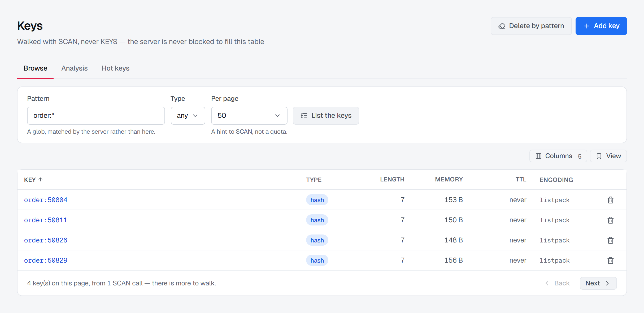Sort by the LENGTH column header
This screenshot has width=644, height=313.
pyautogui.click(x=392, y=179)
